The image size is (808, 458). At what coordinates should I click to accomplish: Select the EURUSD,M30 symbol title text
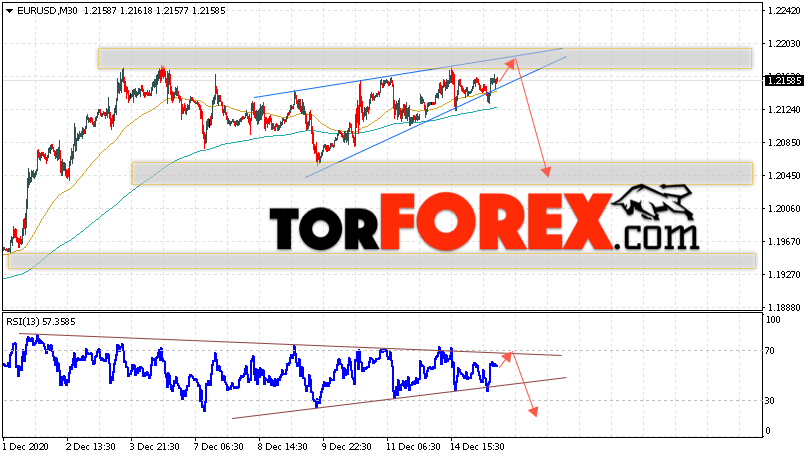[47, 10]
